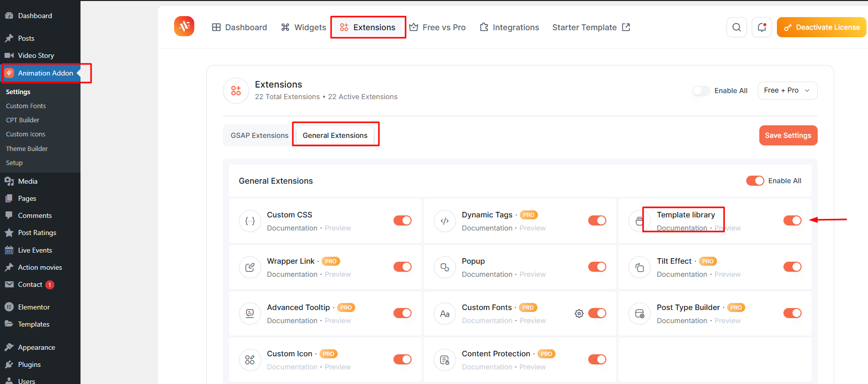The width and height of the screenshot is (868, 384).
Task: Toggle the Content Protection switch
Action: point(597,359)
